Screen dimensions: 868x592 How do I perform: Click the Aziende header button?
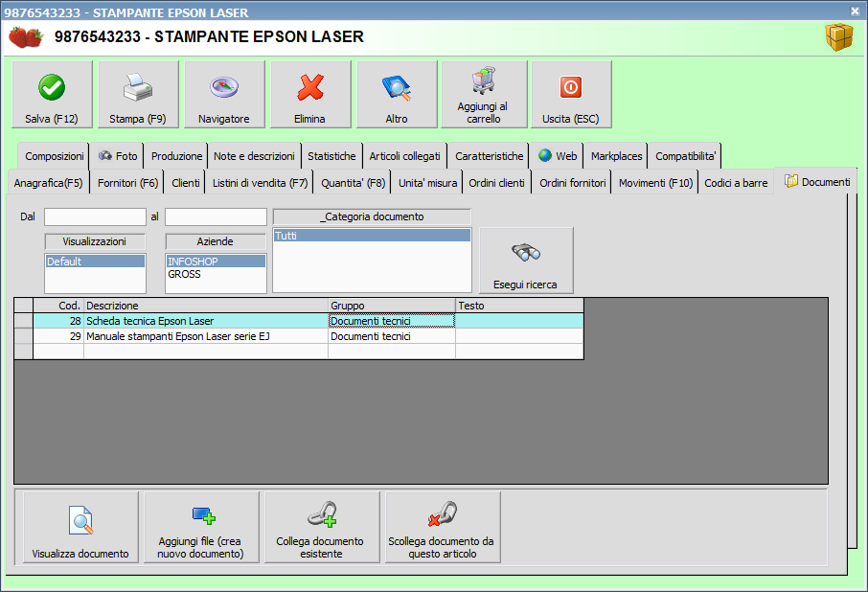[216, 241]
